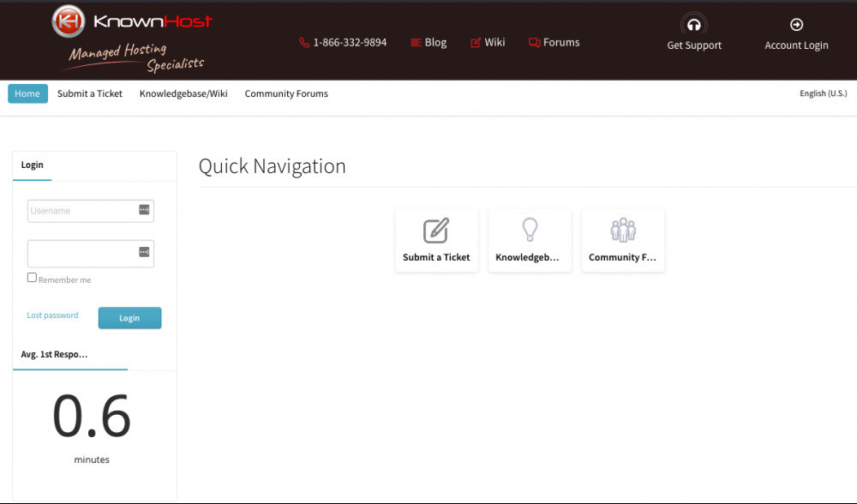This screenshot has width=857, height=504.
Task: Open the English (U.S.) language selector
Action: (x=823, y=93)
